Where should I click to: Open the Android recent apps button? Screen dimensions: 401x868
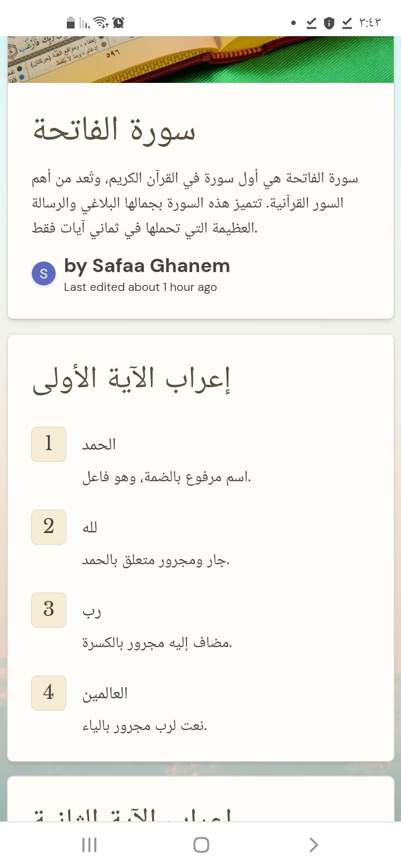pyautogui.click(x=89, y=845)
